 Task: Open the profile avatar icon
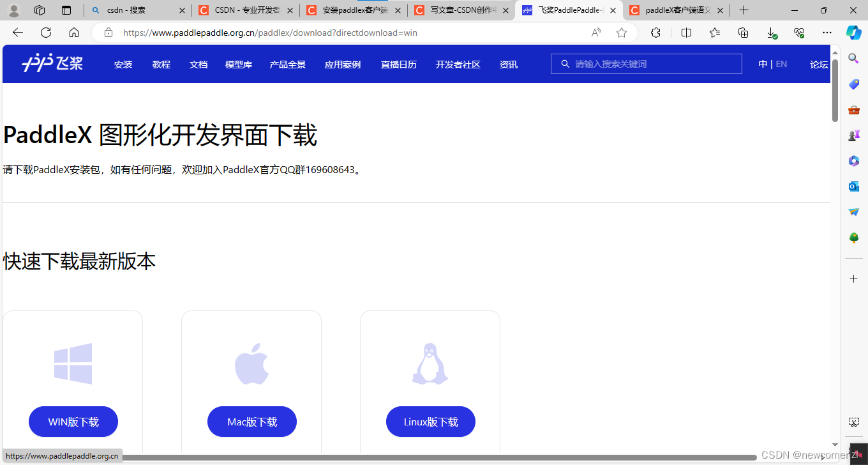pos(13,10)
